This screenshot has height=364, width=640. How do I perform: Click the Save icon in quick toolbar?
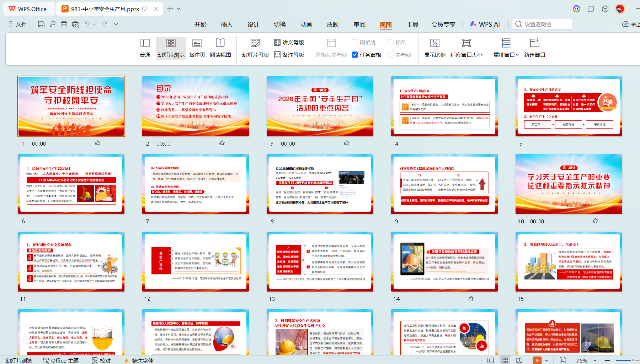pyautogui.click(x=41, y=24)
